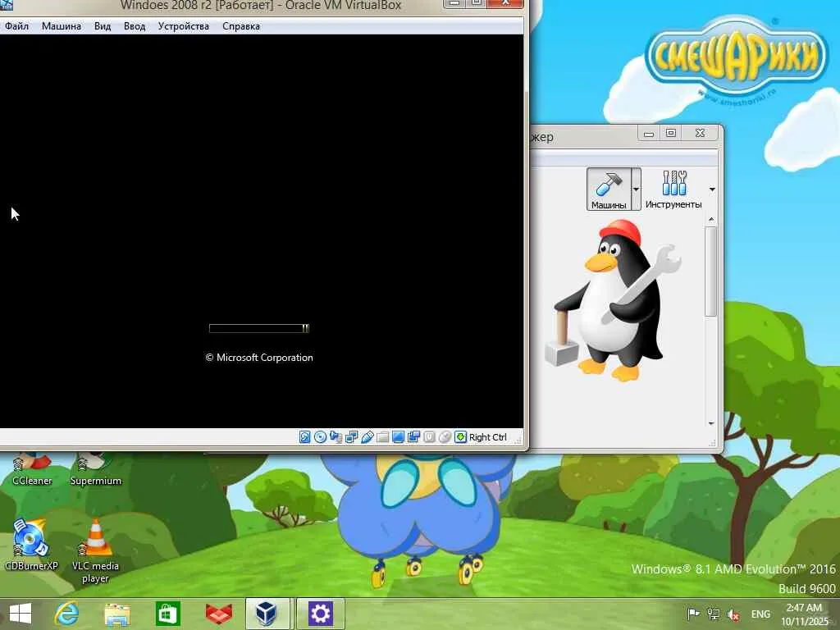Click the Right Ctrl host key label
This screenshot has height=630, width=840.
(487, 437)
